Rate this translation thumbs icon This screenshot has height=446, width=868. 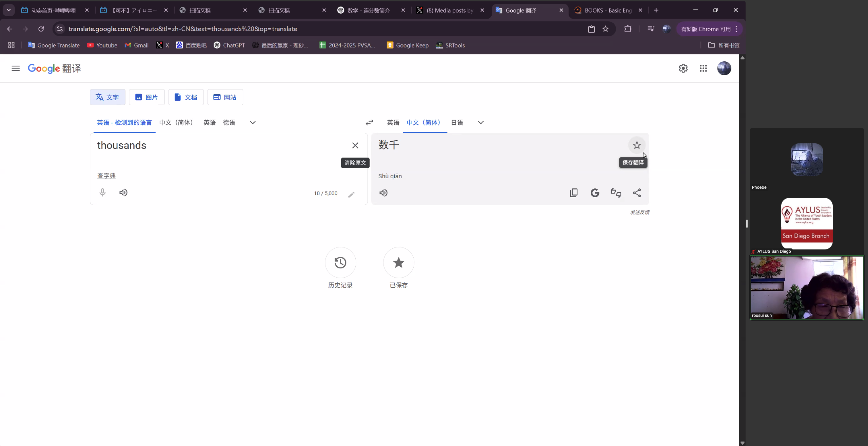[x=616, y=193]
